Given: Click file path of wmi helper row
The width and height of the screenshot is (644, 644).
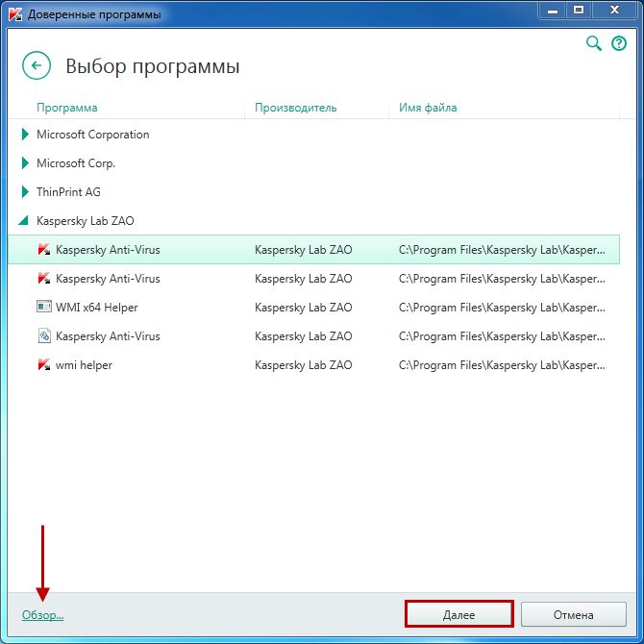Looking at the screenshot, I should click(502, 365).
